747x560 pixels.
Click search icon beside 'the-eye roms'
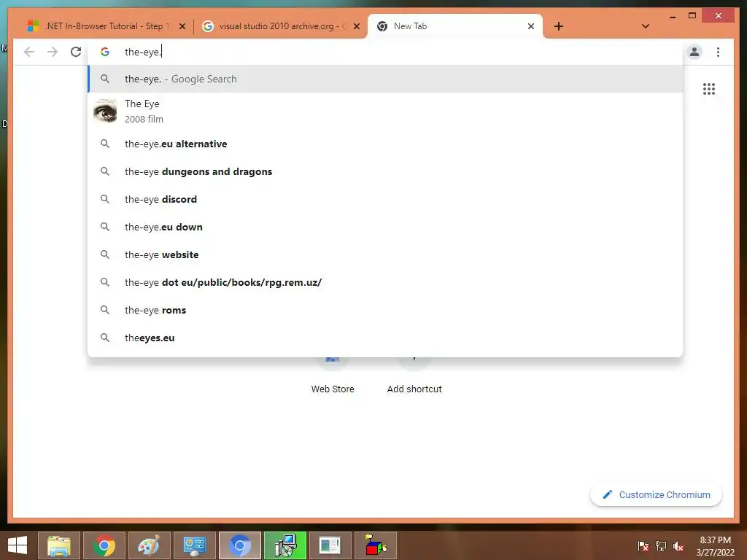coord(105,310)
